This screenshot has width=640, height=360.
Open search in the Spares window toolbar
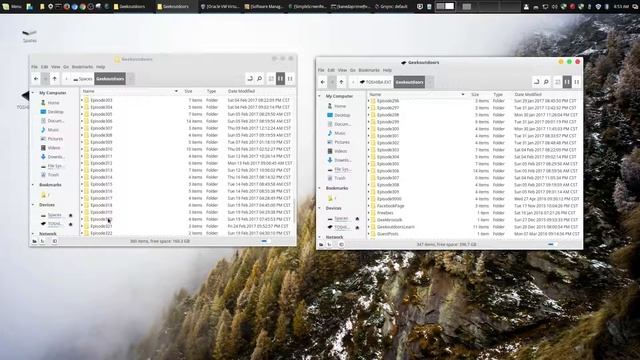pos(260,79)
